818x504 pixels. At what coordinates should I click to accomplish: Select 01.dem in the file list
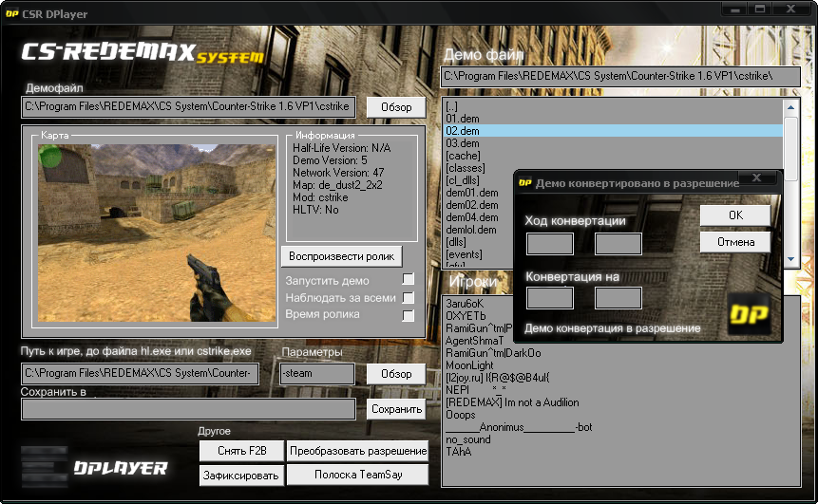[x=463, y=119]
